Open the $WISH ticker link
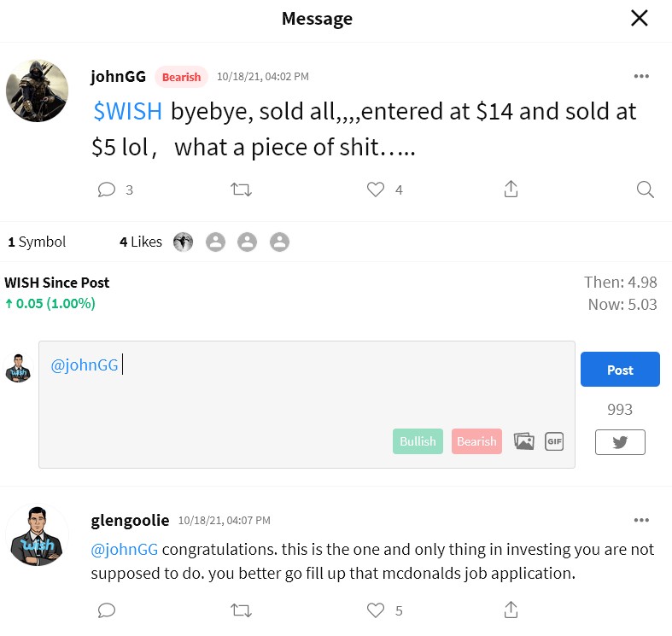672x636 pixels. coord(128,112)
